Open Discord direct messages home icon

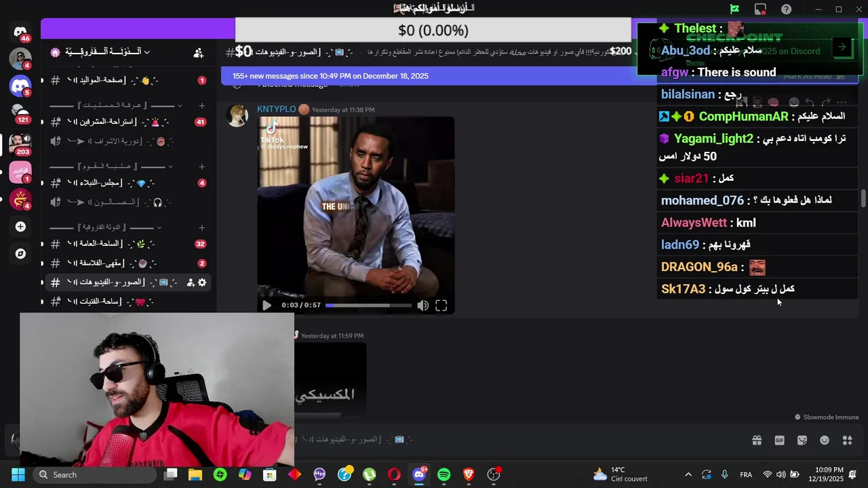20,31
